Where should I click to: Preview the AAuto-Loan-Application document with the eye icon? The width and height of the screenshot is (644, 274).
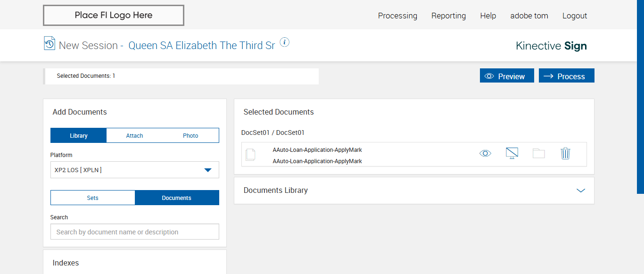tap(485, 153)
